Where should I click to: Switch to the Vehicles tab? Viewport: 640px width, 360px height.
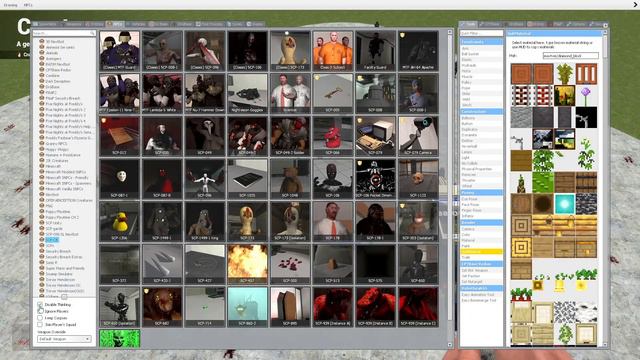(136, 24)
